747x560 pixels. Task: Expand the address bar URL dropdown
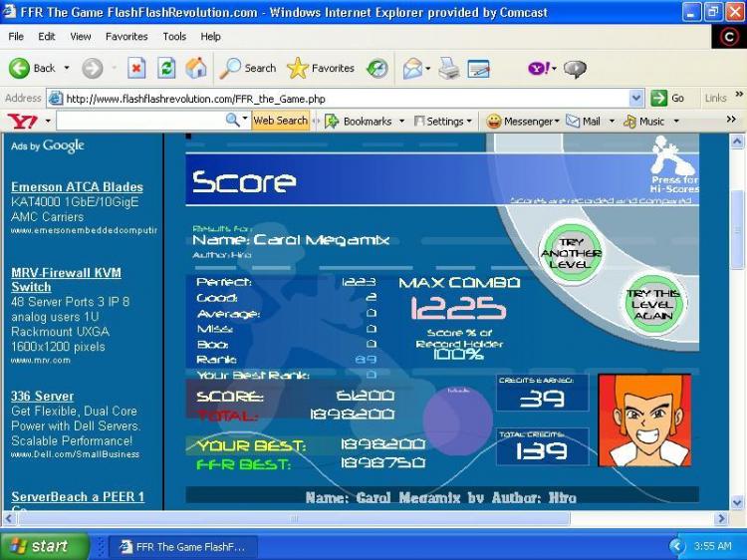pyautogui.click(x=635, y=99)
